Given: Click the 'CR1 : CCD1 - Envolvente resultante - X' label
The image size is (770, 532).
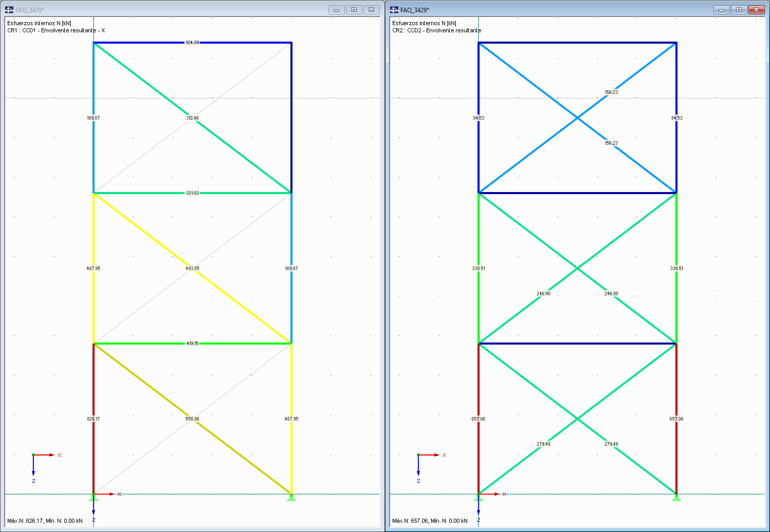Looking at the screenshot, I should point(56,30).
